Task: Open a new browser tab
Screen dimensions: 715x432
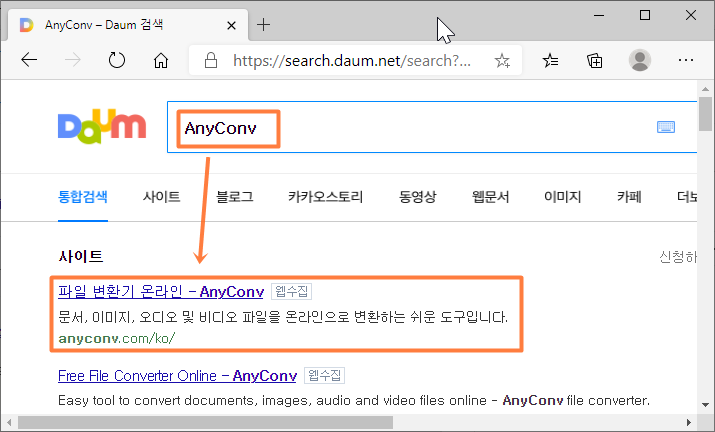Action: [x=264, y=25]
